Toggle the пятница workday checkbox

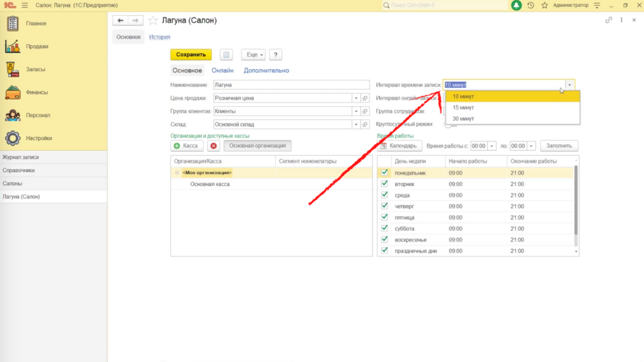384,217
